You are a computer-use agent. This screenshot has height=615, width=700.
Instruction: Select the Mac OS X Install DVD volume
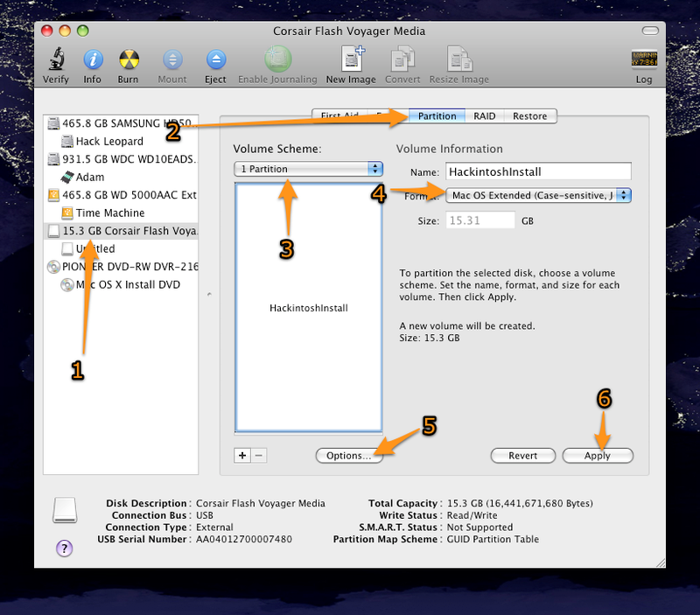[x=121, y=284]
